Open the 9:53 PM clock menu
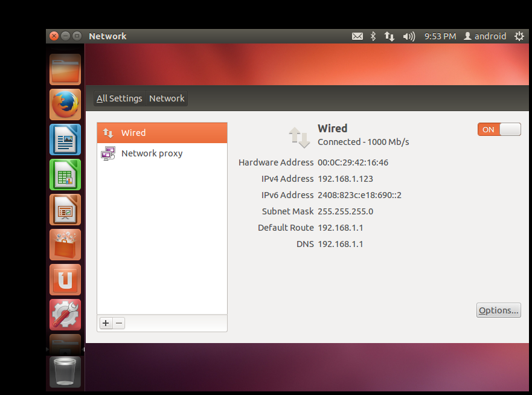The height and width of the screenshot is (395, 532). click(440, 36)
